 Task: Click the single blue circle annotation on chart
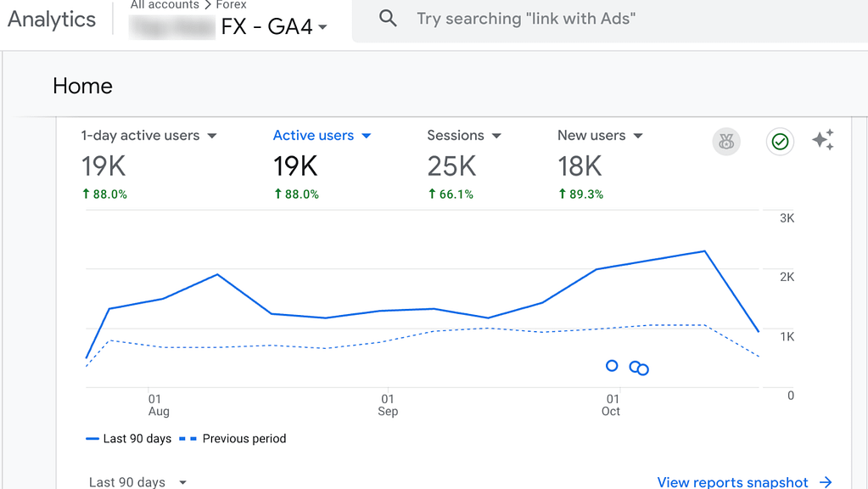click(x=612, y=365)
